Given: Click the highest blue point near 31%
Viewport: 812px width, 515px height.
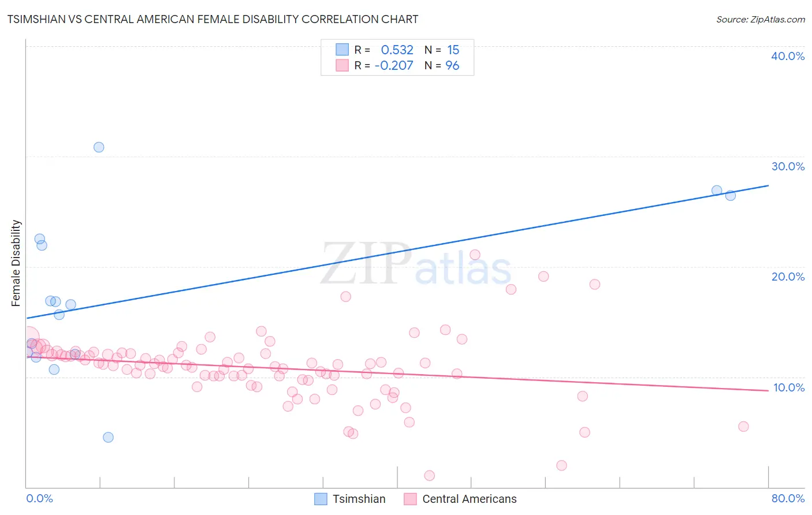Looking at the screenshot, I should click(x=99, y=147).
